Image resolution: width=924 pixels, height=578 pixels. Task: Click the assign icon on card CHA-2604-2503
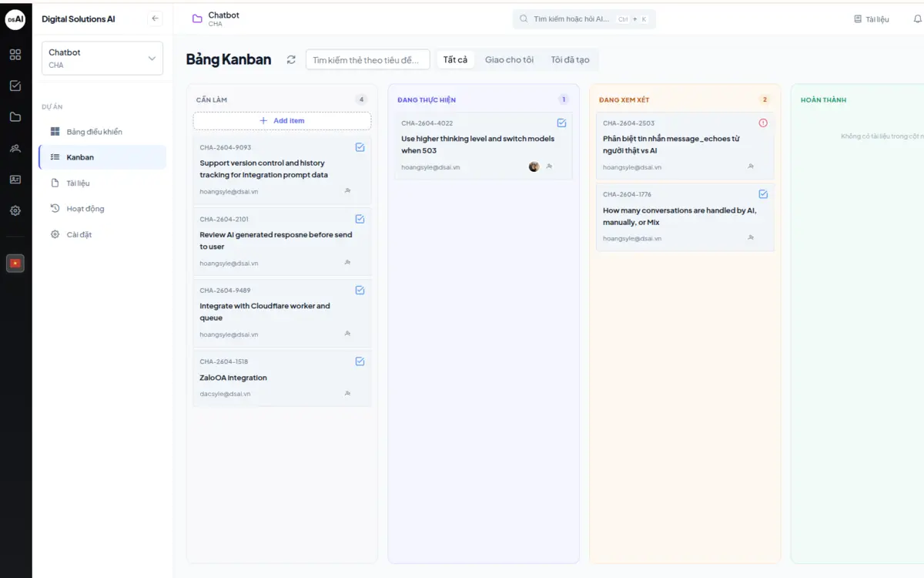pyautogui.click(x=751, y=166)
